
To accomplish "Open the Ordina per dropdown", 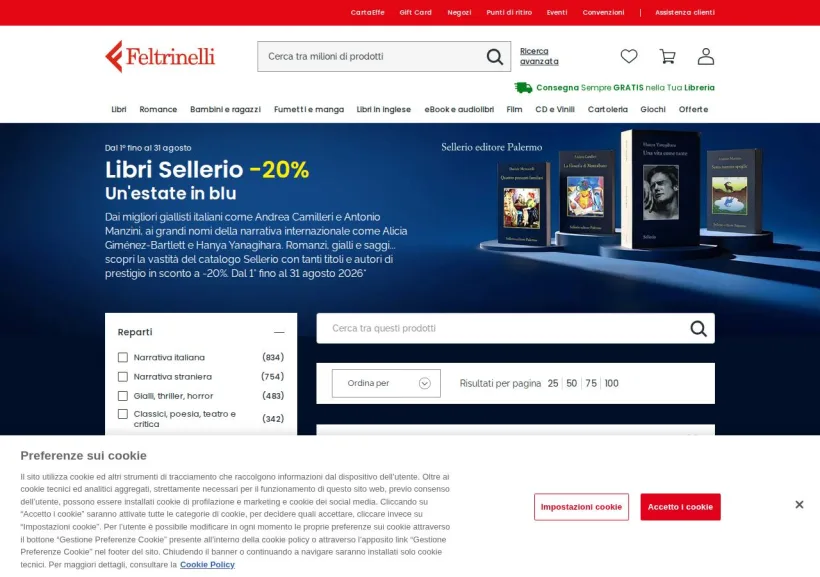I will pos(386,383).
